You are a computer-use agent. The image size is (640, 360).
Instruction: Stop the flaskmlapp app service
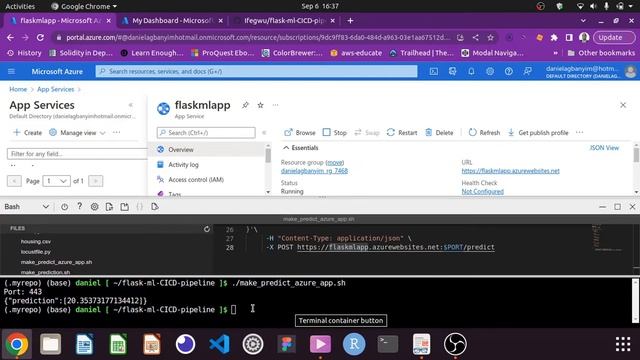[334, 133]
